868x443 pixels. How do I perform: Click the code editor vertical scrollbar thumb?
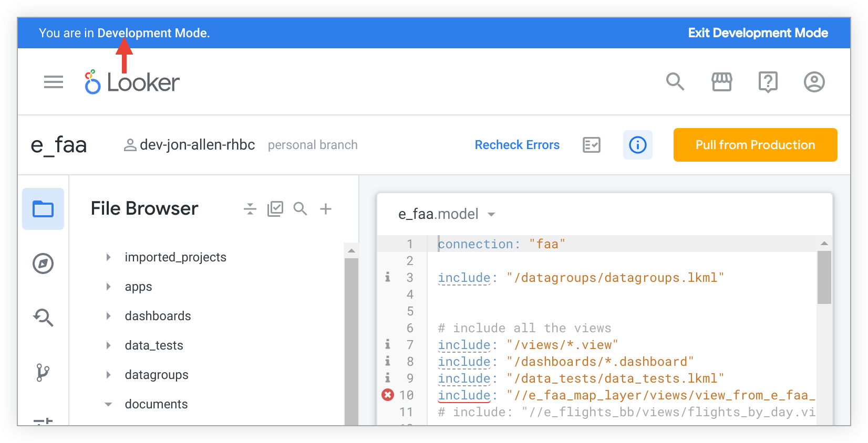(x=824, y=277)
